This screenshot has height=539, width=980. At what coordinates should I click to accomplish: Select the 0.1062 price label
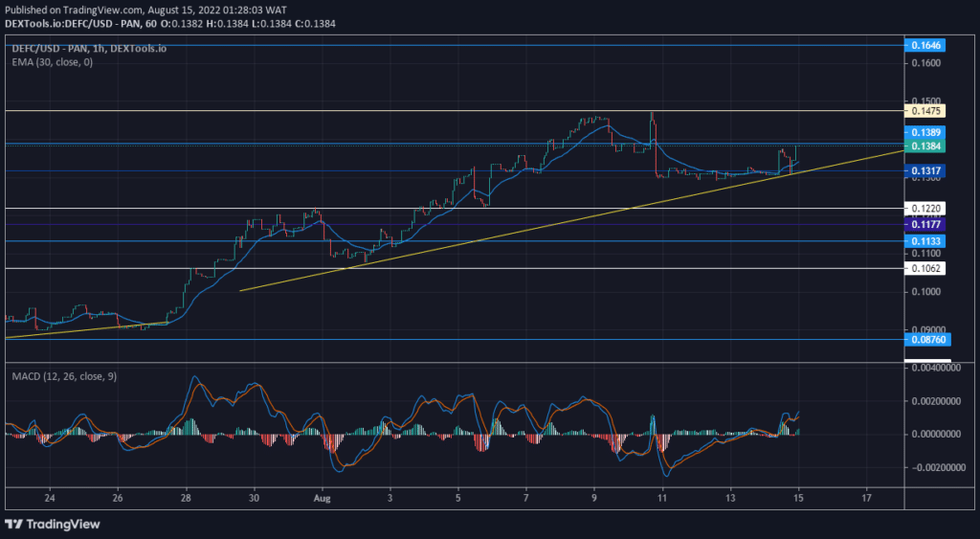(925, 268)
